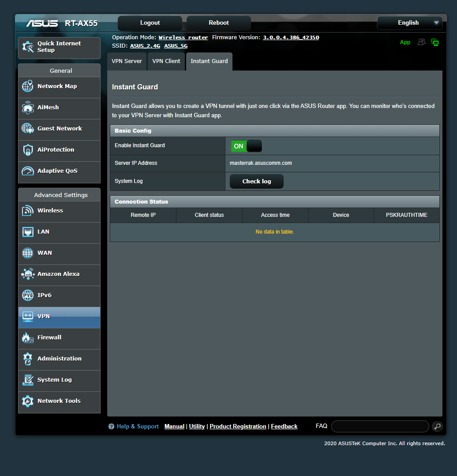Toggle the Enable Instant Guard switch

pos(246,146)
